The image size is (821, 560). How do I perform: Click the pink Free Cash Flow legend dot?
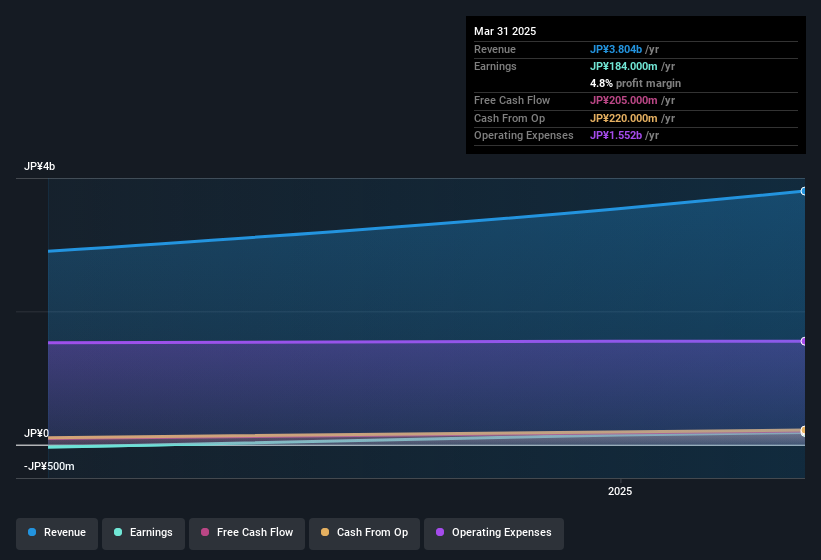click(205, 532)
